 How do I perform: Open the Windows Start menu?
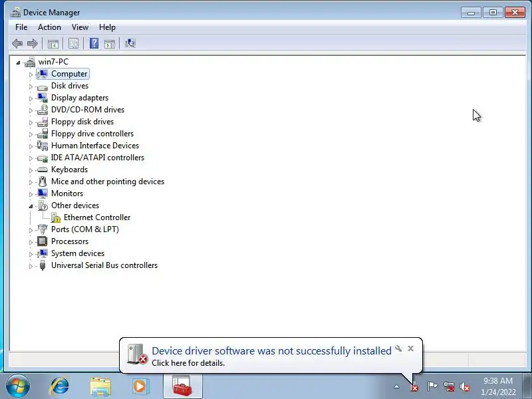coord(18,386)
